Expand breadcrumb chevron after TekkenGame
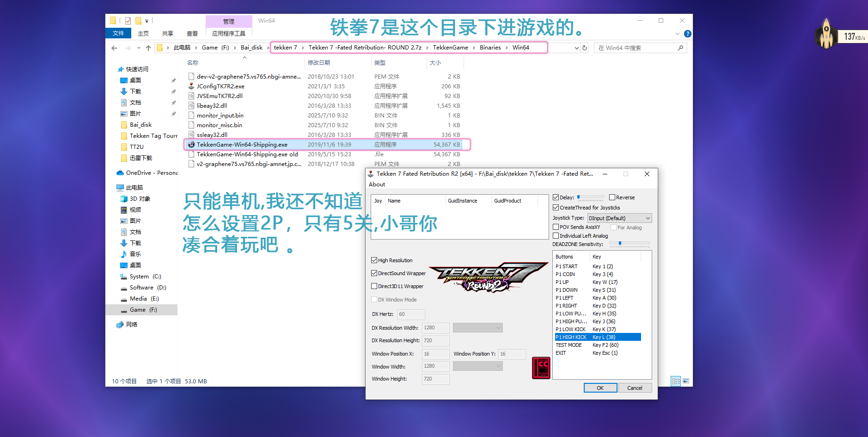This screenshot has height=437, width=868. [x=474, y=48]
